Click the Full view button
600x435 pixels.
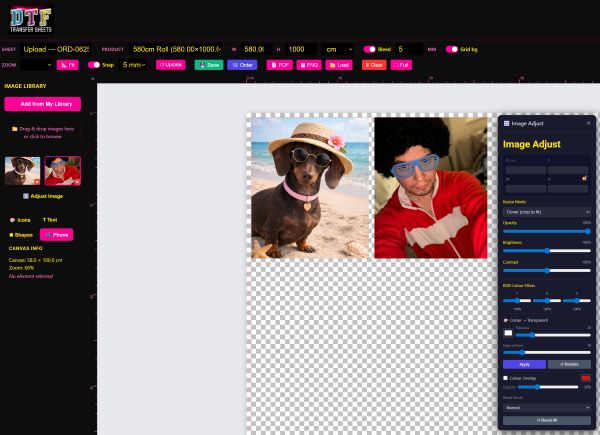(x=401, y=64)
